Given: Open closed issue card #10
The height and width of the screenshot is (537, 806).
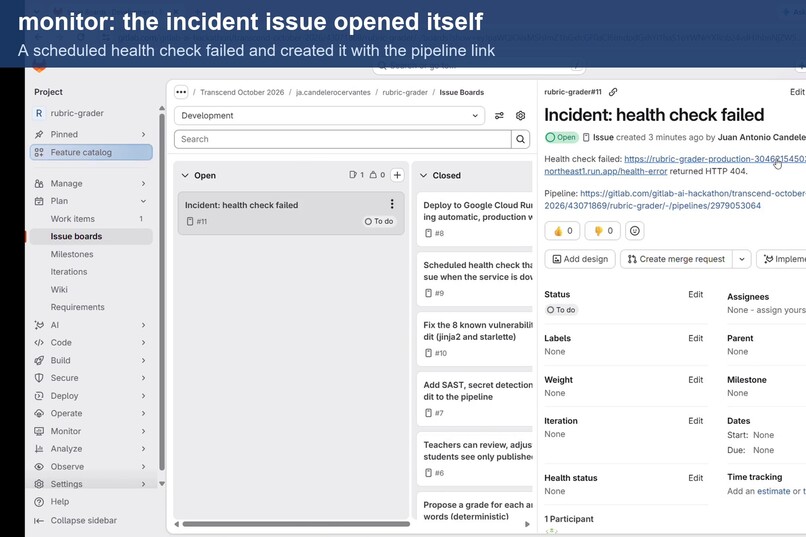Looking at the screenshot, I should click(x=475, y=339).
